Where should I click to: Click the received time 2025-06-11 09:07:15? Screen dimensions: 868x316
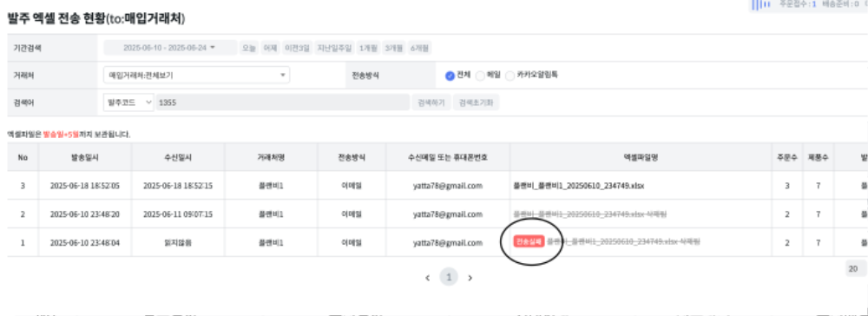(x=178, y=214)
